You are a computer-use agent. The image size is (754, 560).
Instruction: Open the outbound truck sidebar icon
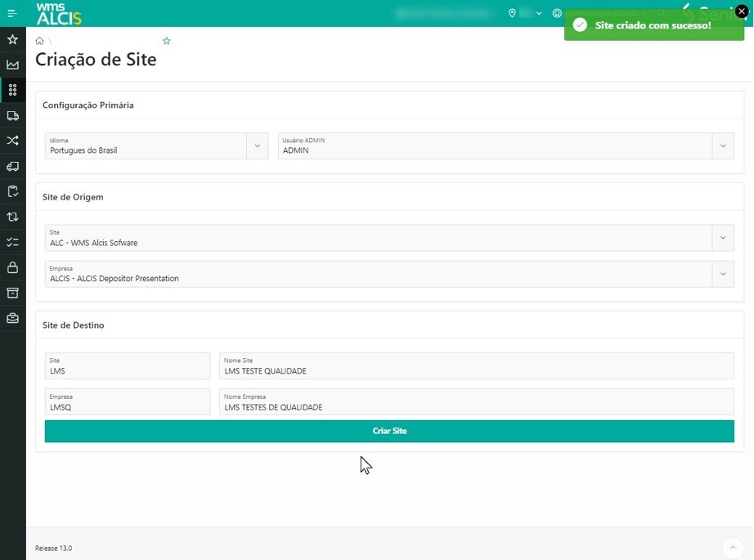(x=12, y=166)
